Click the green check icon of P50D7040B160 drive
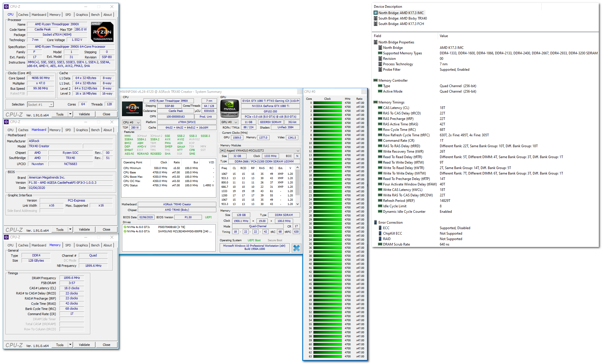Viewport: 602px width, 364px height. 125,227
